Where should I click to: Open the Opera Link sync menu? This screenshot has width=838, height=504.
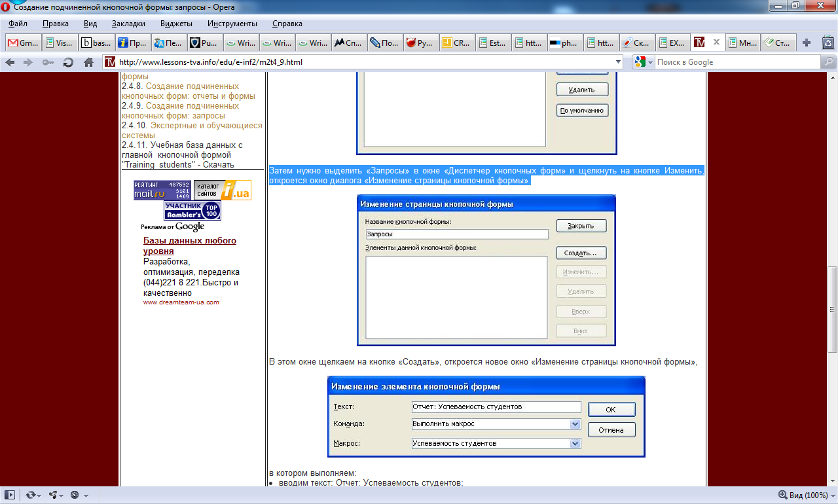tap(33, 495)
